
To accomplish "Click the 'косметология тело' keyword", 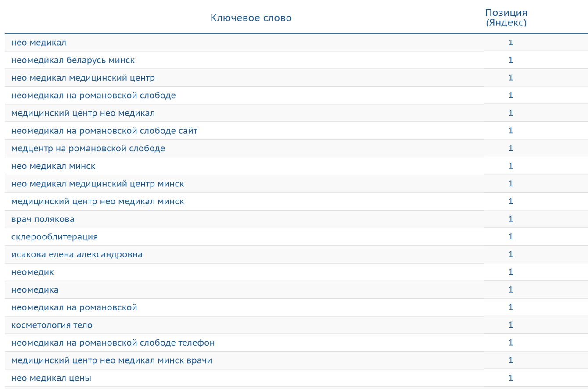I will click(x=52, y=325).
